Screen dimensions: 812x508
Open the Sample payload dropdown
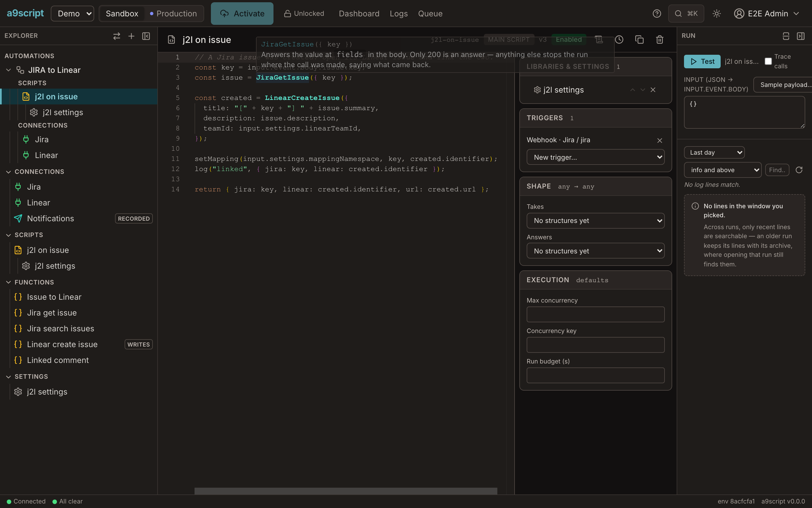(x=782, y=85)
